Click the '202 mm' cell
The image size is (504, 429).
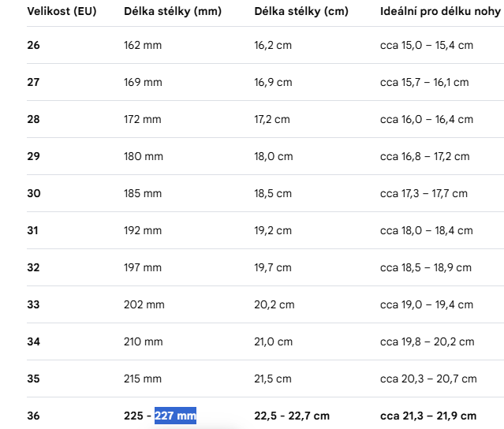point(144,304)
